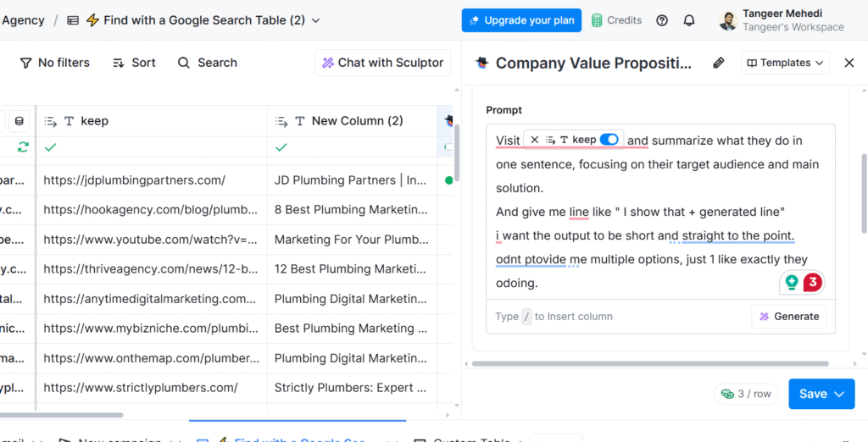This screenshot has height=442, width=868.
Task: Click inside the Prompt text area
Action: pyautogui.click(x=659, y=213)
